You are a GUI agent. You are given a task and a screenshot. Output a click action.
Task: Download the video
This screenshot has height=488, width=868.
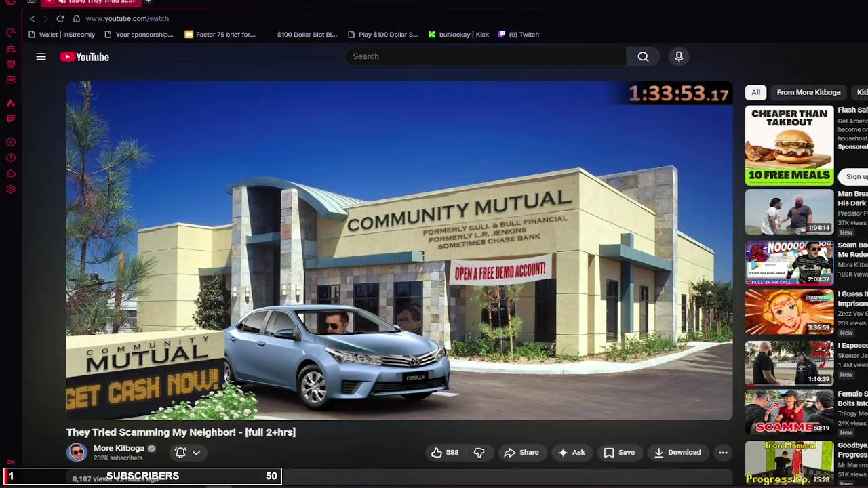point(677,453)
